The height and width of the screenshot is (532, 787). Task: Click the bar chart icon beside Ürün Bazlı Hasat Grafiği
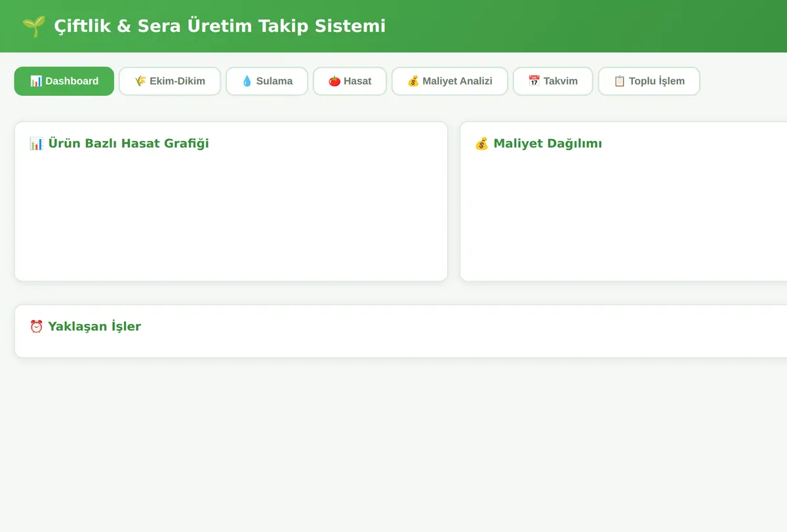[x=37, y=143]
